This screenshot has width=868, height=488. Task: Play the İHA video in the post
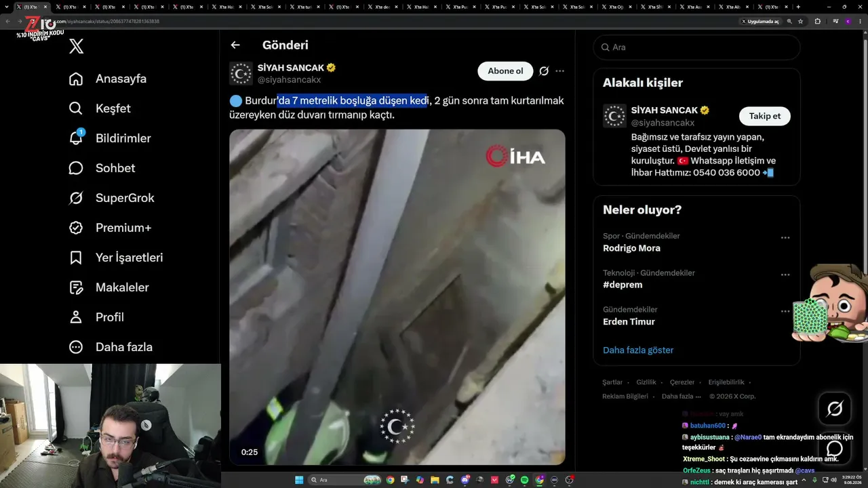(397, 297)
